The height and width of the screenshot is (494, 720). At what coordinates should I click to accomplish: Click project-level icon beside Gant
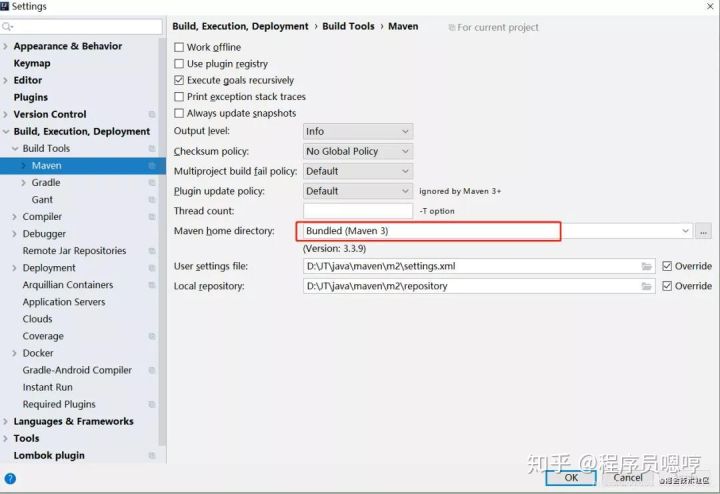click(x=152, y=199)
